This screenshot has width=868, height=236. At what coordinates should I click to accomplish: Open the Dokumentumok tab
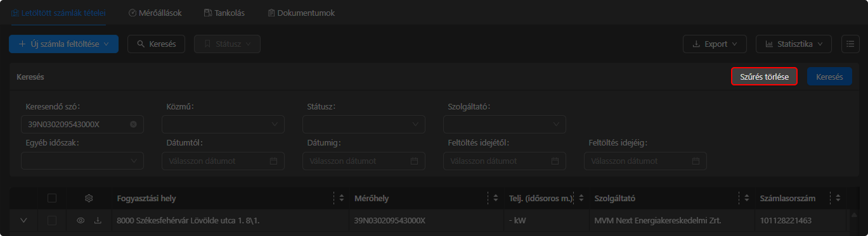click(x=301, y=13)
